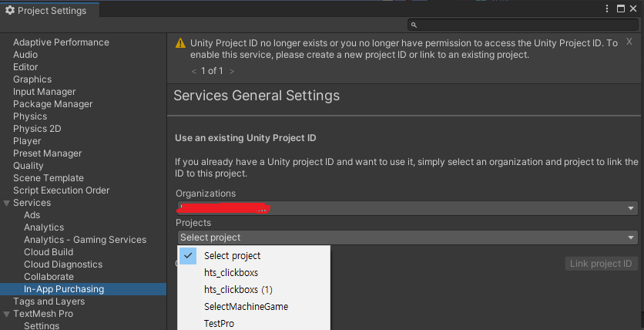Viewport: 644px width, 330px height.
Task: Open the Organizations dropdown
Action: click(408, 208)
